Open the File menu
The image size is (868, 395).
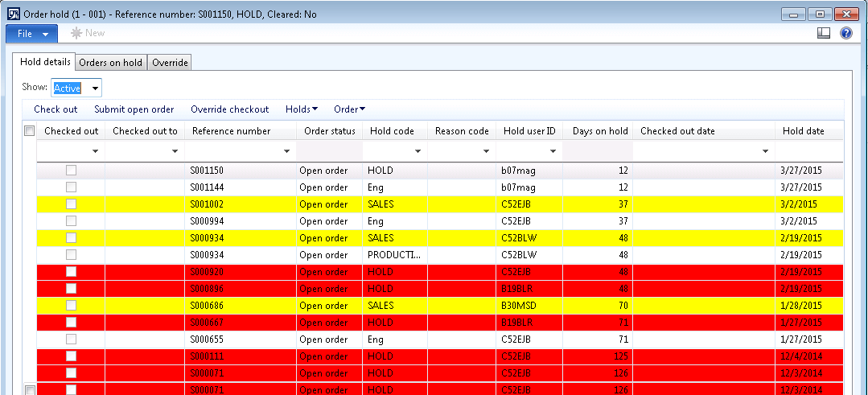coord(31,33)
